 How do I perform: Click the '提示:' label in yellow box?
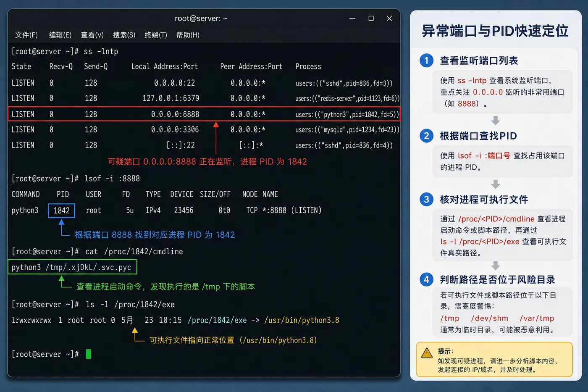click(445, 351)
